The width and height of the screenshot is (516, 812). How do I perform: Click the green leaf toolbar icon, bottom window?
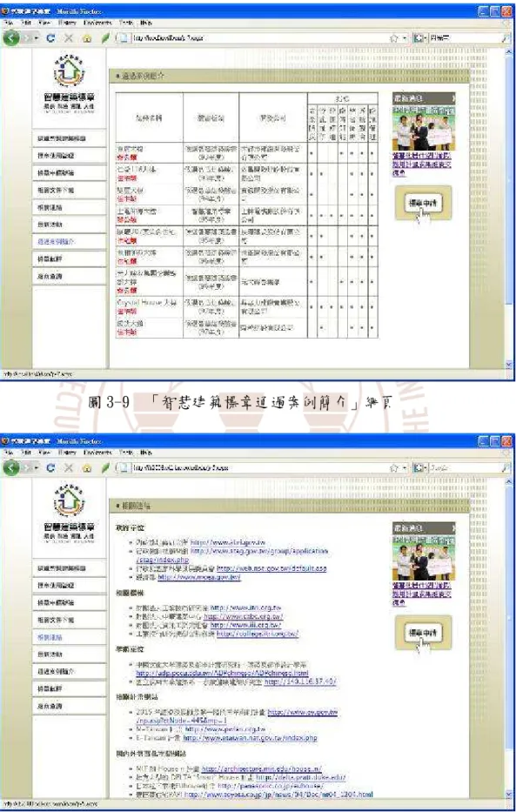click(105, 467)
